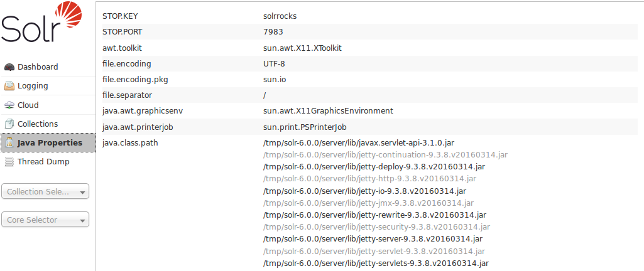Click the STOP.PORT value 7983
The image size is (644, 271).
(273, 32)
